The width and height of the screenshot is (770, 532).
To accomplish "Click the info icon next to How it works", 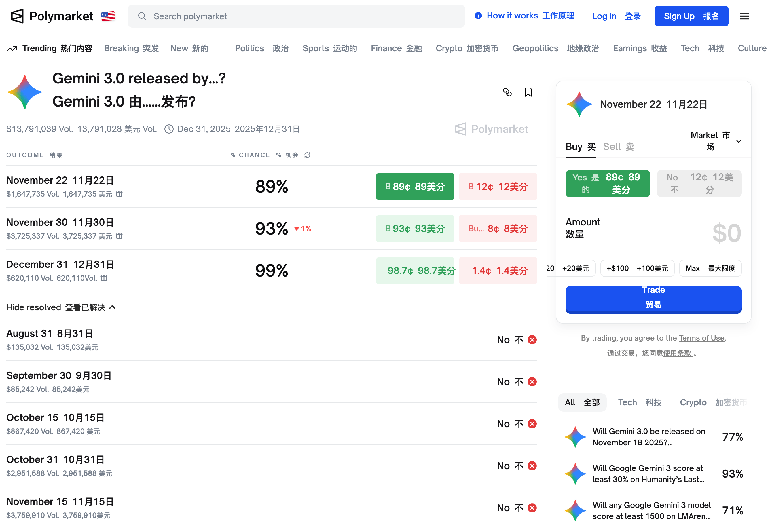I will click(478, 15).
